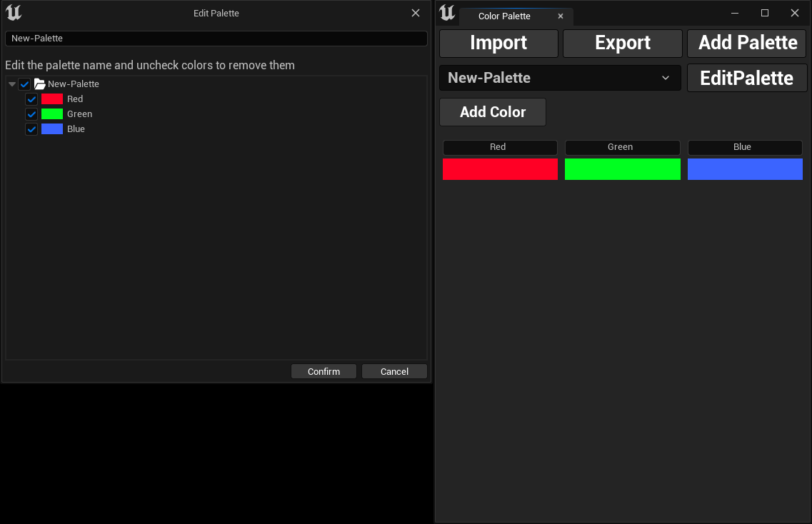Click the palette name text field
Image resolution: width=812 pixels, height=524 pixels.
(216, 39)
